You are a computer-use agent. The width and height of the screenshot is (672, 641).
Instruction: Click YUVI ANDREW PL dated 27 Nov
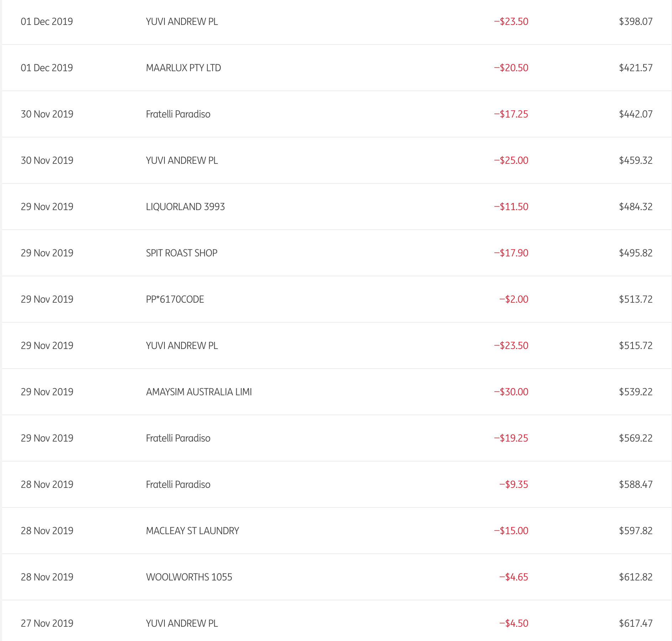pos(182,623)
